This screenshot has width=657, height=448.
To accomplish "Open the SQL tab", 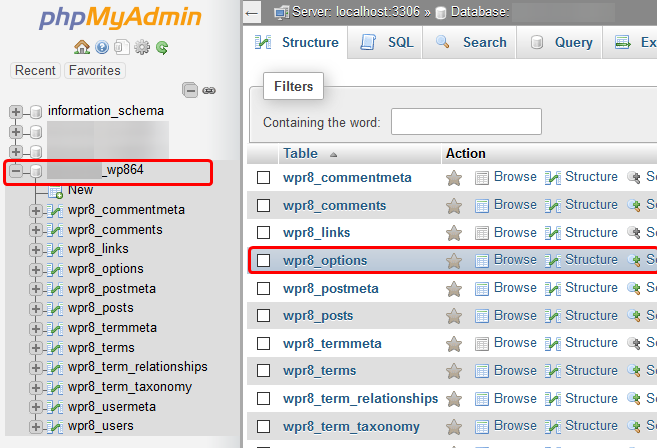I will pyautogui.click(x=385, y=42).
